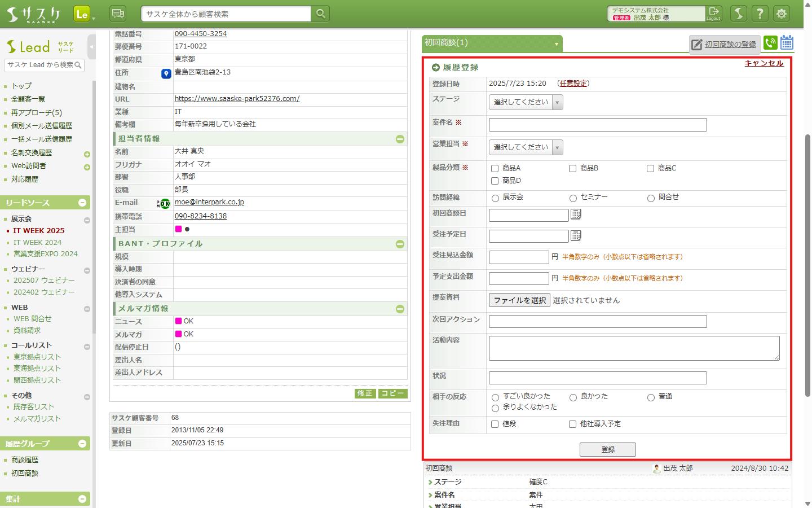Viewport: 812px width, 508px height.
Task: Click the Logout icon
Action: 714,14
